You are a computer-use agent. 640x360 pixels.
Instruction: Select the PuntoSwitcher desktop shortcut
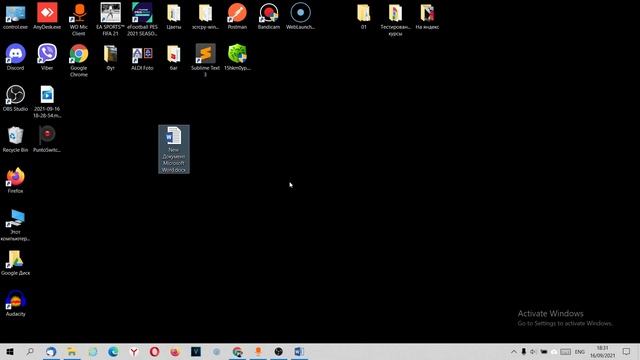click(x=47, y=140)
